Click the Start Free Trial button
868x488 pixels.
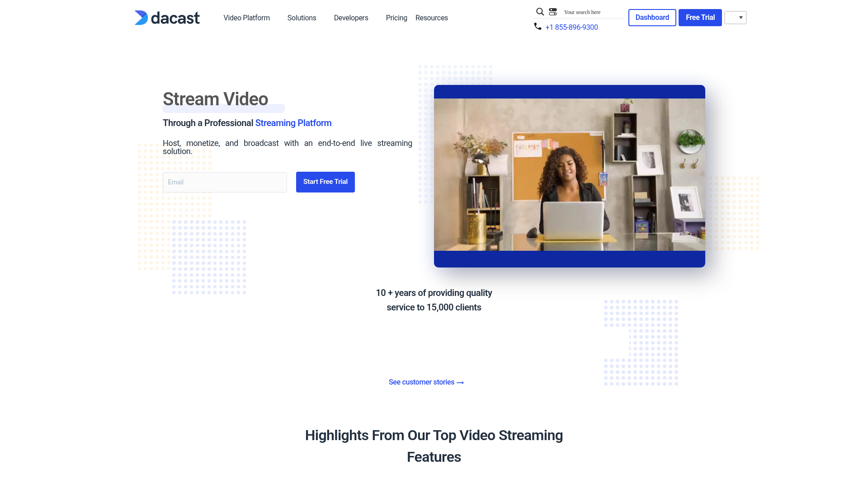(325, 182)
